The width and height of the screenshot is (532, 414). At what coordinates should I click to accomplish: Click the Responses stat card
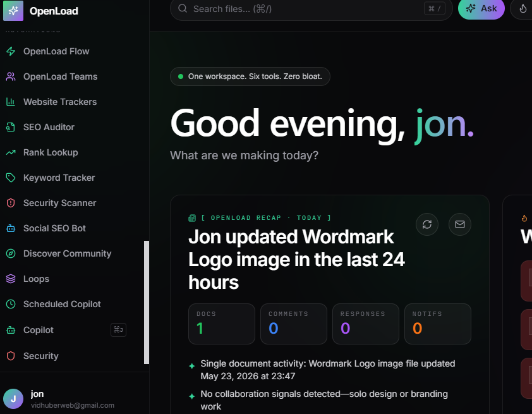[365, 324]
